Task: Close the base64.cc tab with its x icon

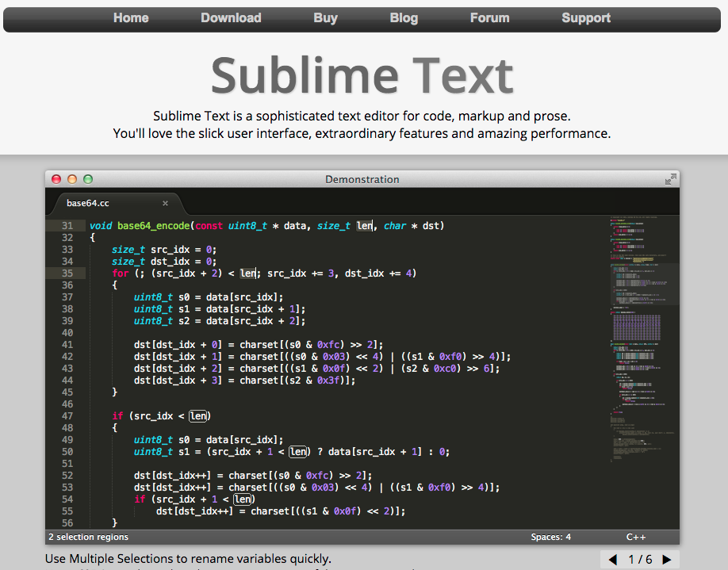Action: (x=165, y=203)
